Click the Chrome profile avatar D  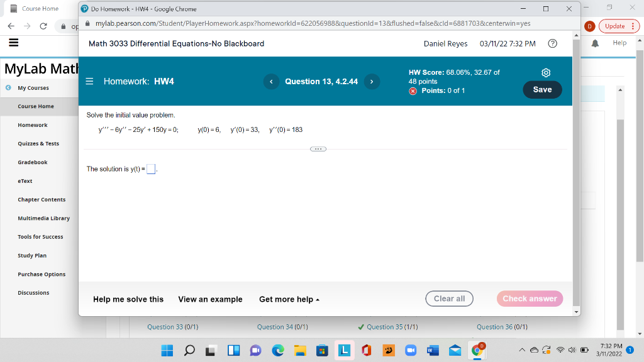click(589, 26)
